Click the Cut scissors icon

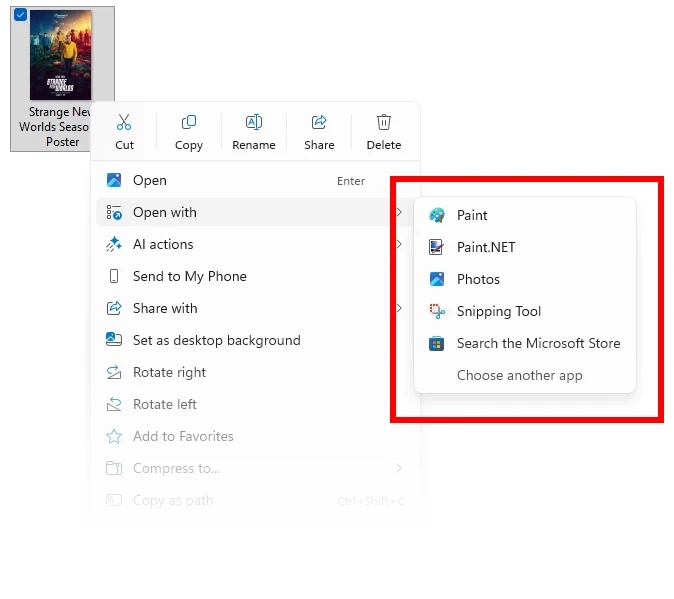click(124, 122)
